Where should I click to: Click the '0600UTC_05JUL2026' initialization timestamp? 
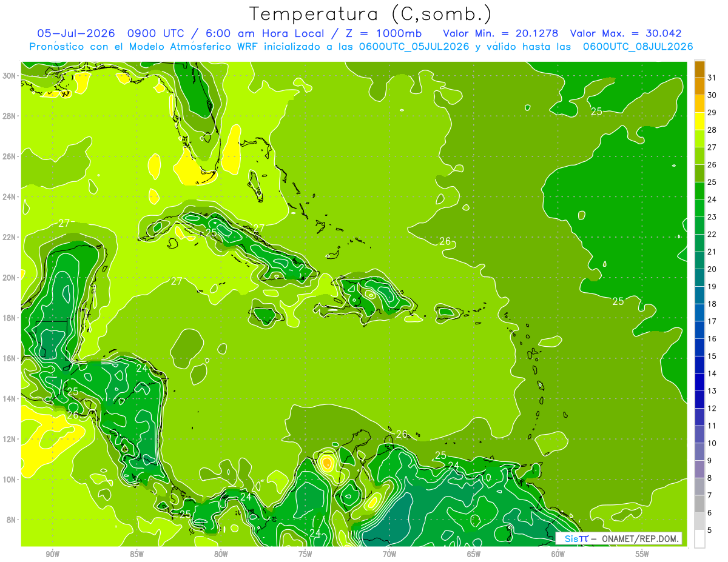pyautogui.click(x=414, y=47)
